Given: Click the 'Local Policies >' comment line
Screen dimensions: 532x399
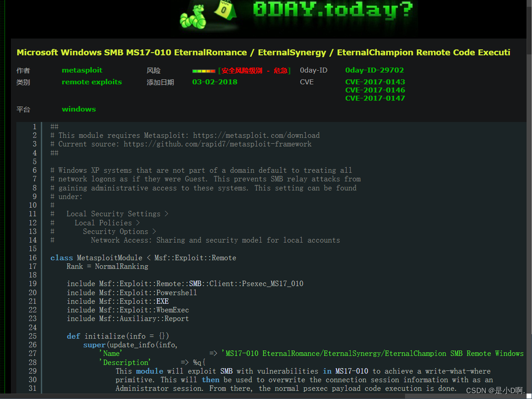Looking at the screenshot, I should point(107,223).
